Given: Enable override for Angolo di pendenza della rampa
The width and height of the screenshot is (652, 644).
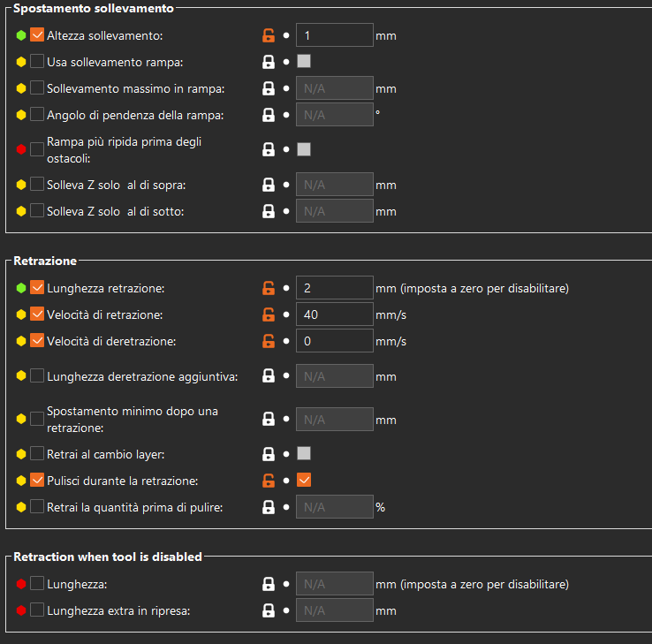Looking at the screenshot, I should point(37,115).
